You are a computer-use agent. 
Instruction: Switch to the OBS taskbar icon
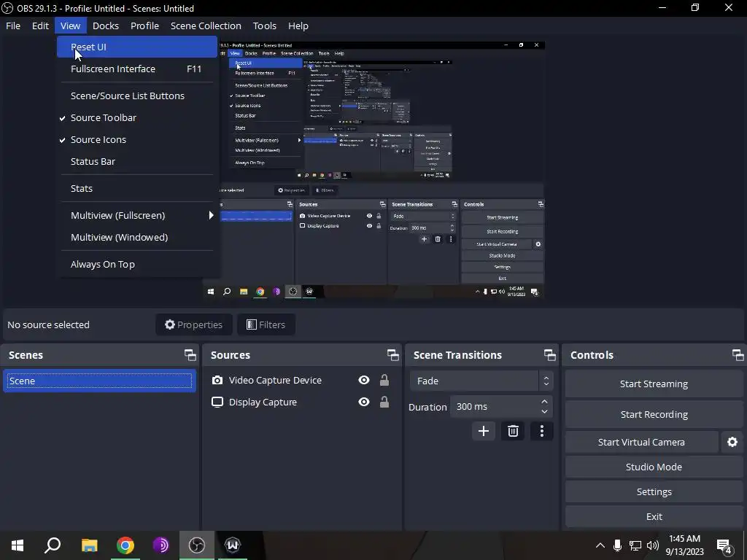197,545
